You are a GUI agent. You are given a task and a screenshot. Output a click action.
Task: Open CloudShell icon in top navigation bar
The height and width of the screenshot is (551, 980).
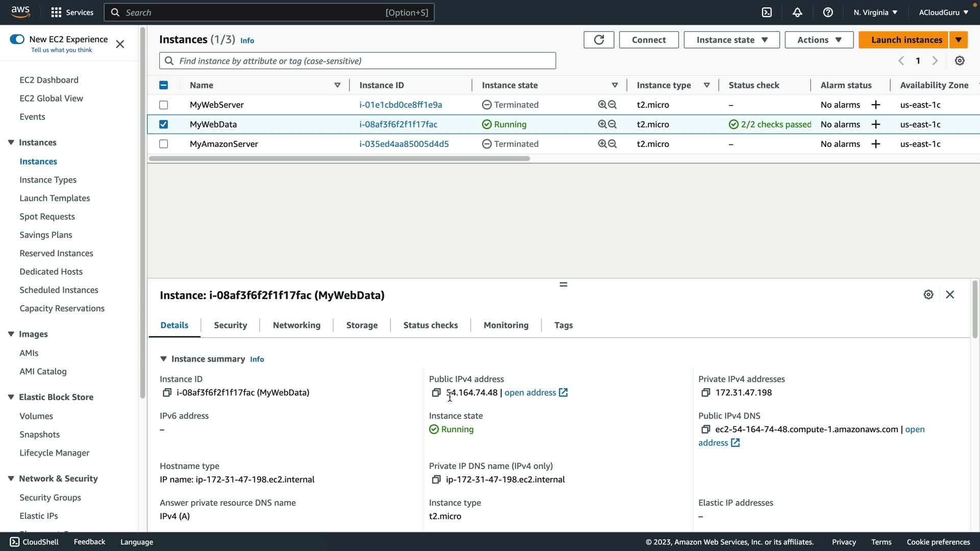click(767, 12)
